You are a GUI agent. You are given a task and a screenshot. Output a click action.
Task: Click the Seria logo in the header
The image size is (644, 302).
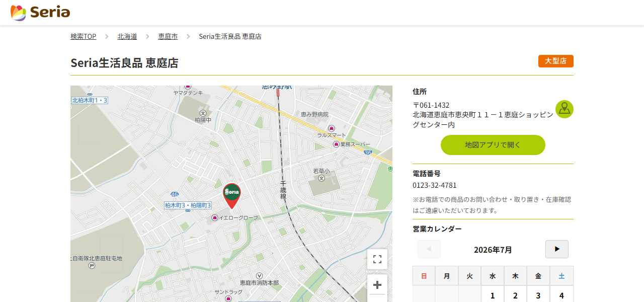(40, 13)
